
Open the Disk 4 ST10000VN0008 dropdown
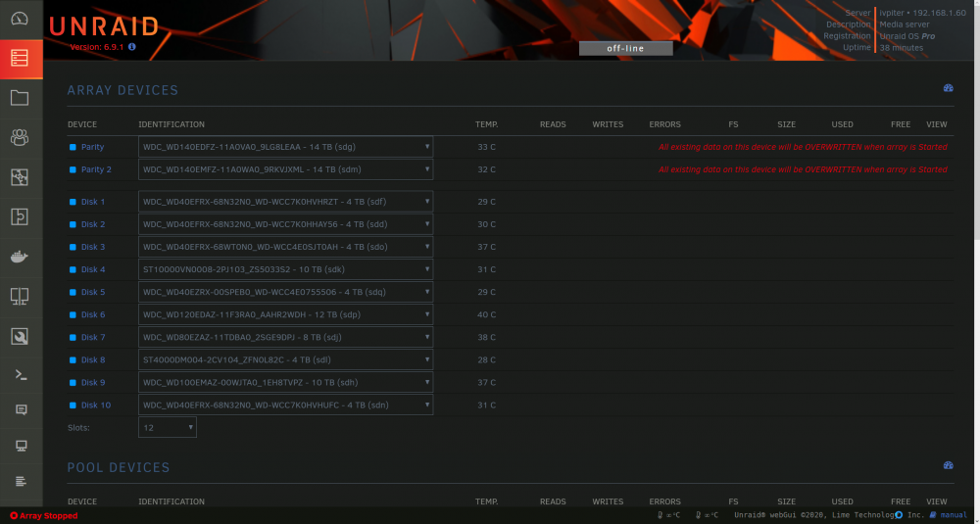285,269
